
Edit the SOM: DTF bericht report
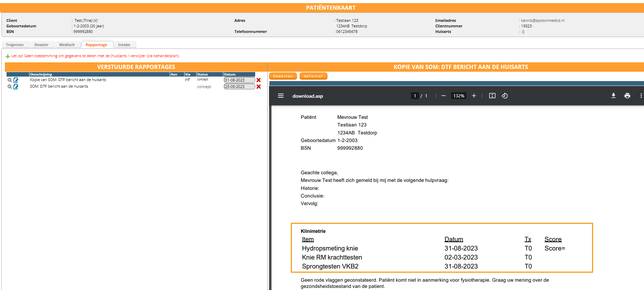(x=16, y=87)
